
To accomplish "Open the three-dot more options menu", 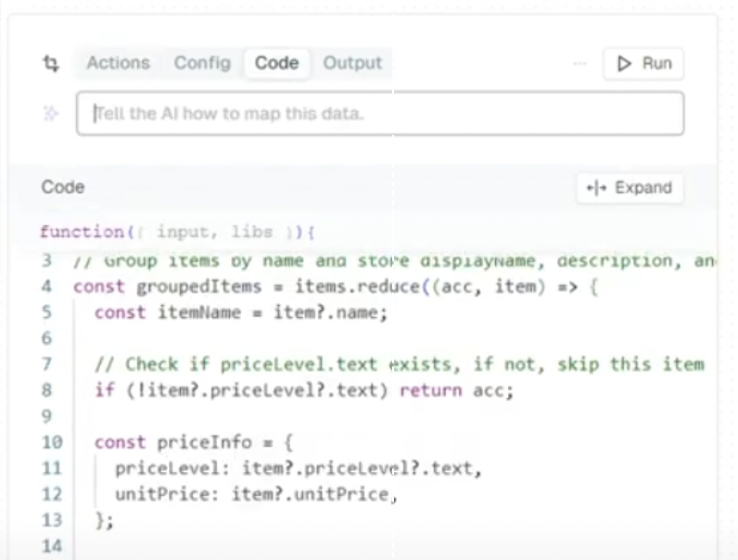I will pyautogui.click(x=580, y=64).
